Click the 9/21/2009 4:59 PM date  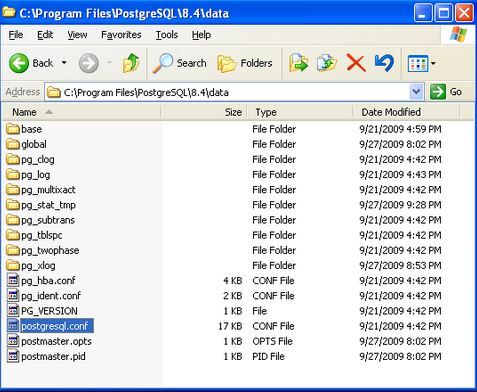tap(400, 129)
